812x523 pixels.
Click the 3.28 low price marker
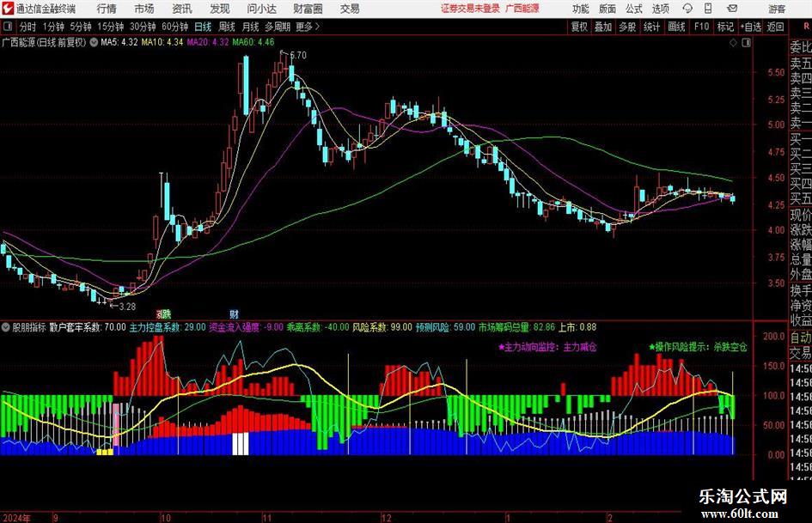(x=127, y=307)
